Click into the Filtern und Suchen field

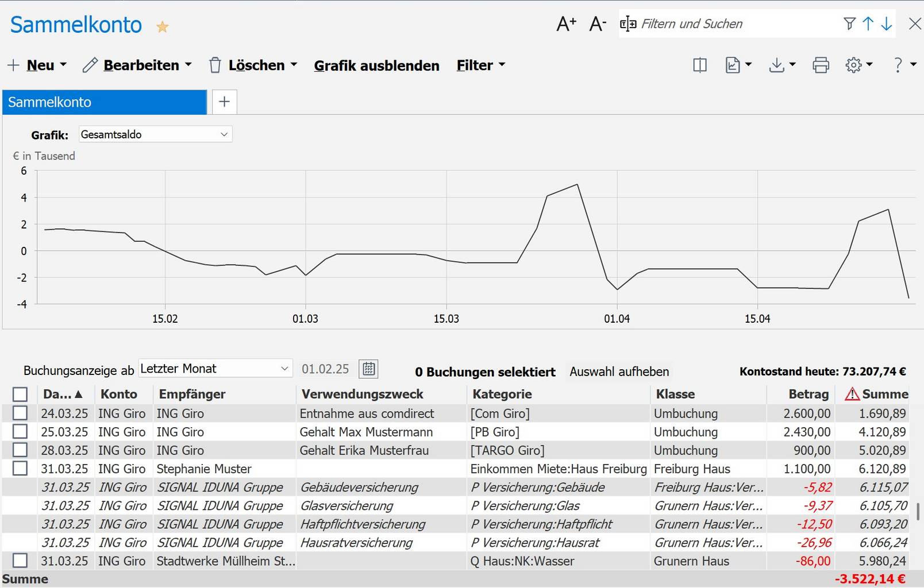click(x=736, y=24)
